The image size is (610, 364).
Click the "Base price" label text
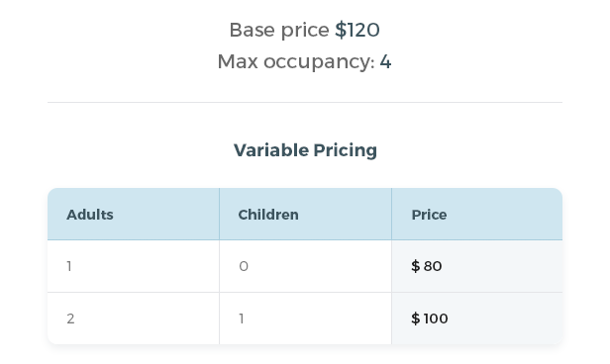coord(279,31)
